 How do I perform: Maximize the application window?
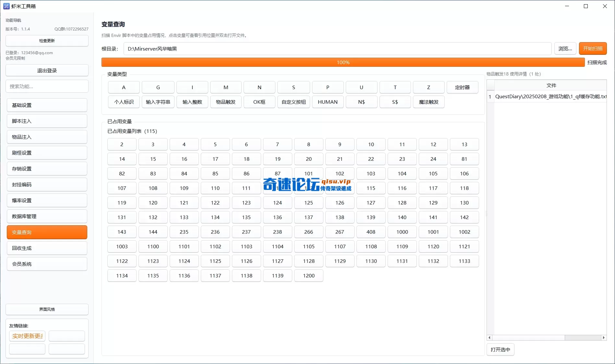coord(586,6)
